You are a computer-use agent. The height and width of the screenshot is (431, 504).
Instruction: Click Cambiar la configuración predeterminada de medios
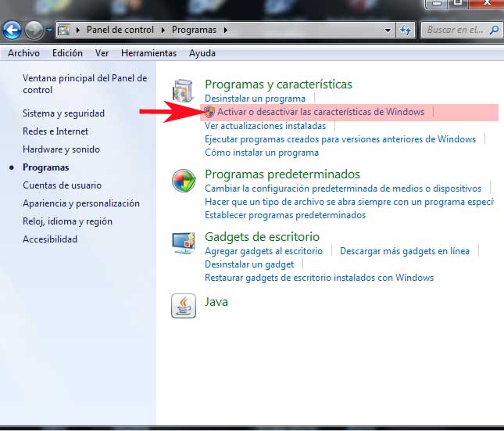click(x=343, y=189)
